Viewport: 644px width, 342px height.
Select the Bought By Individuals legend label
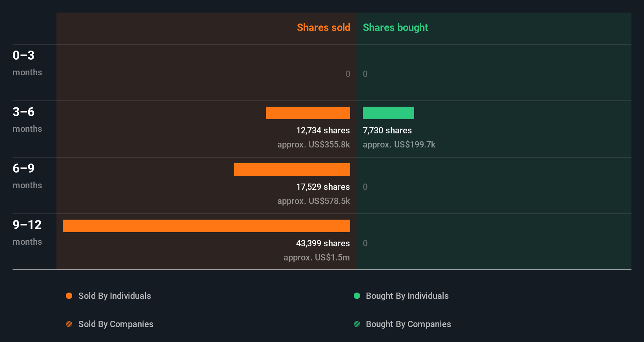coord(407,296)
